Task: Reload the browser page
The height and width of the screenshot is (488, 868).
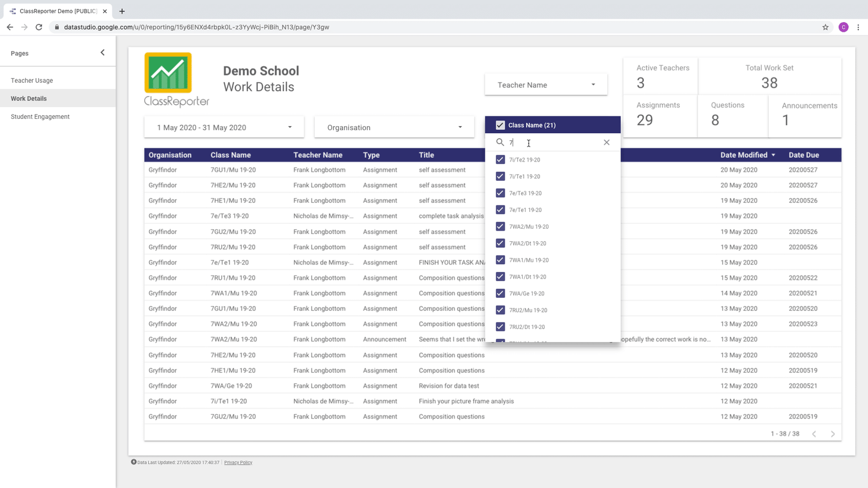Action: point(39,27)
